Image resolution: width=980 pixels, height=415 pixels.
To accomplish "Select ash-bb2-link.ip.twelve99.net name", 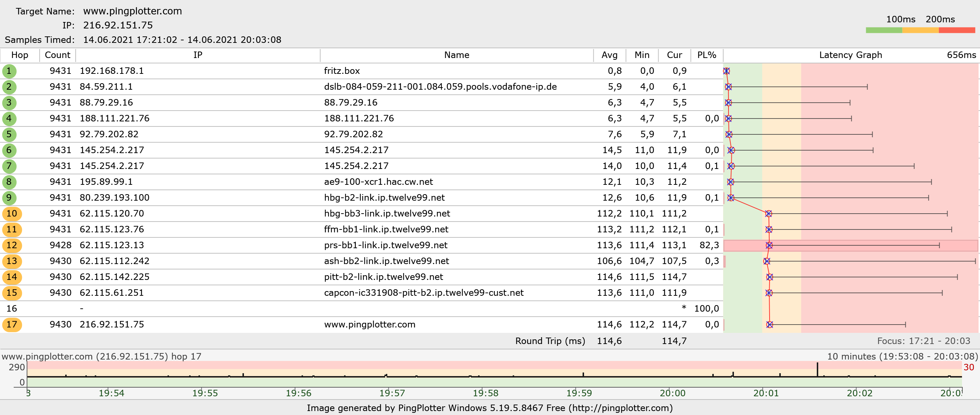I will pyautogui.click(x=386, y=261).
